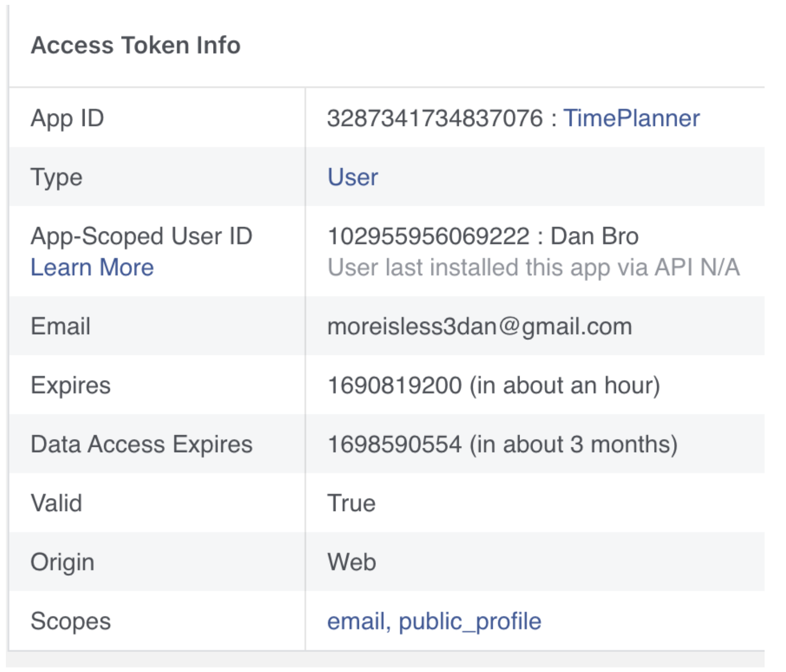The image size is (786, 672).
Task: Click the App-Scoped User ID label
Action: click(x=142, y=236)
